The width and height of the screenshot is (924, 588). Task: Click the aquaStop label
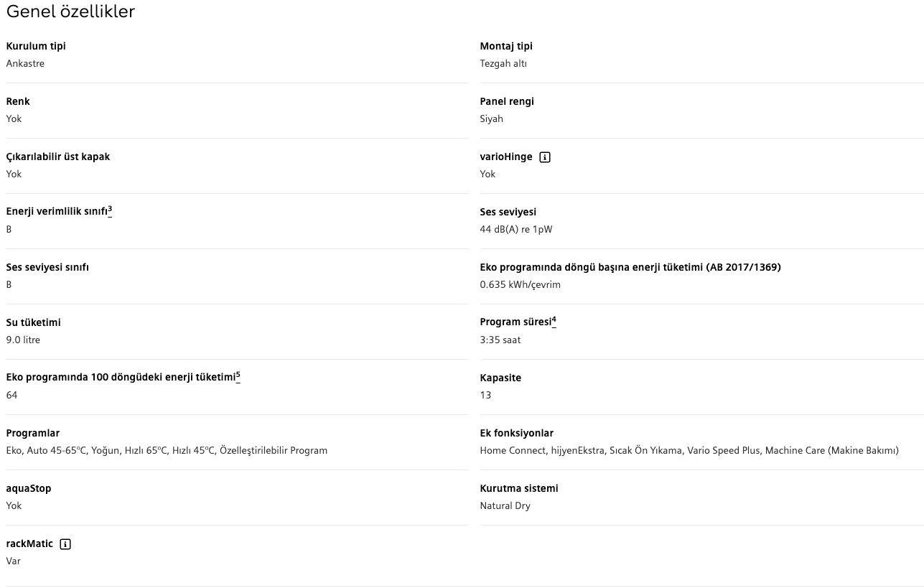click(29, 488)
